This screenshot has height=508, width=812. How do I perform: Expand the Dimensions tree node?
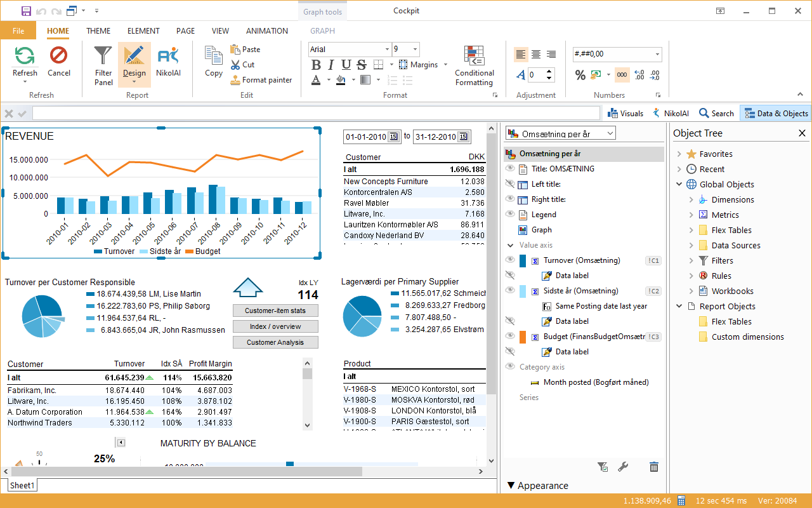tap(691, 199)
